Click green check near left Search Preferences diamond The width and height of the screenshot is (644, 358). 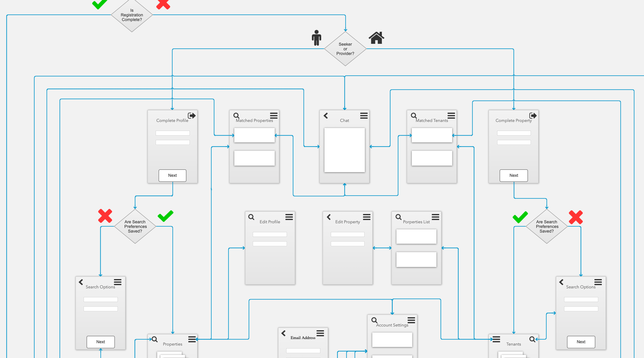click(x=166, y=216)
